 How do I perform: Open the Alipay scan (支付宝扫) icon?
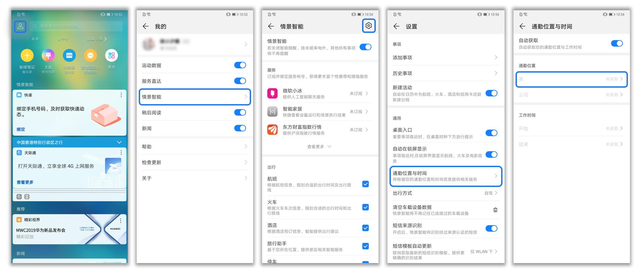[90, 55]
